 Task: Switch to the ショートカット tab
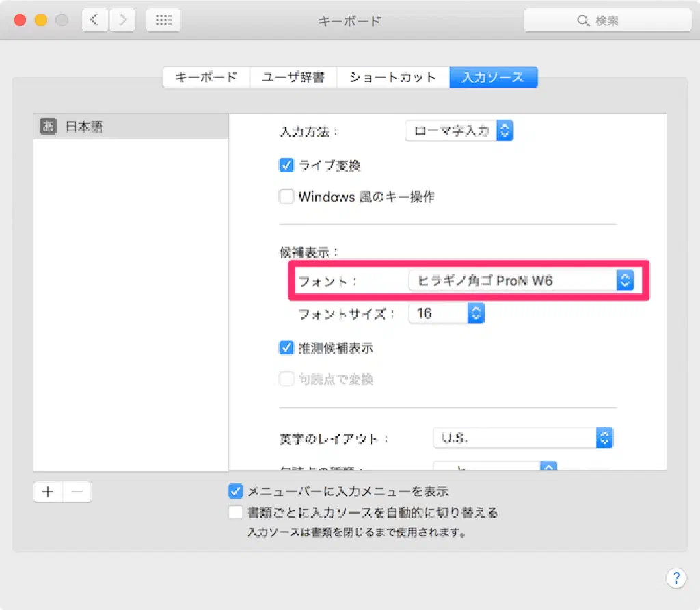(x=392, y=77)
